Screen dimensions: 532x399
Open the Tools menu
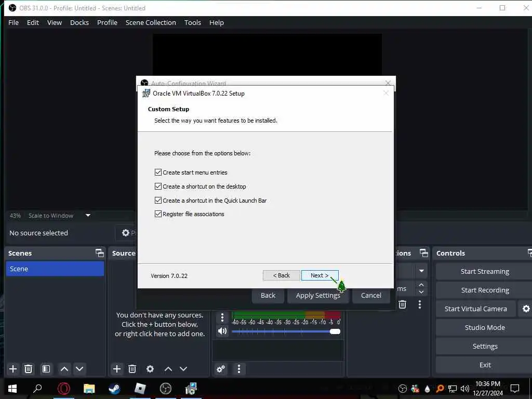click(x=193, y=22)
